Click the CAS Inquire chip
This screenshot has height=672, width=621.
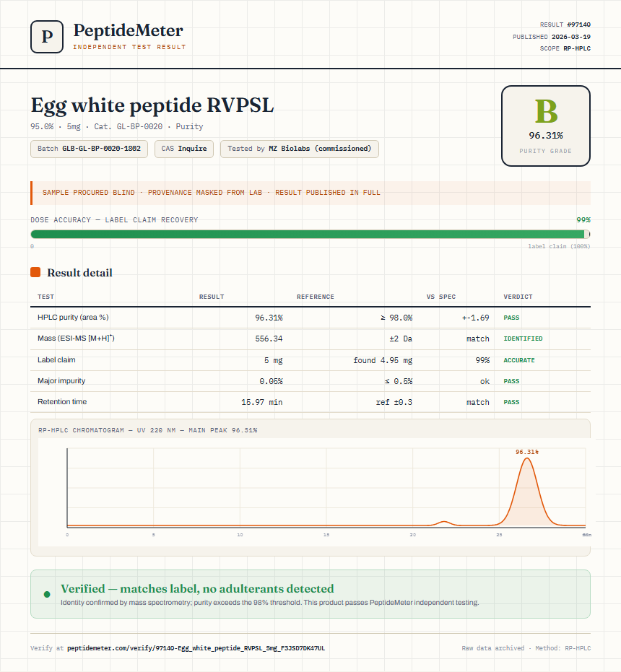point(184,149)
